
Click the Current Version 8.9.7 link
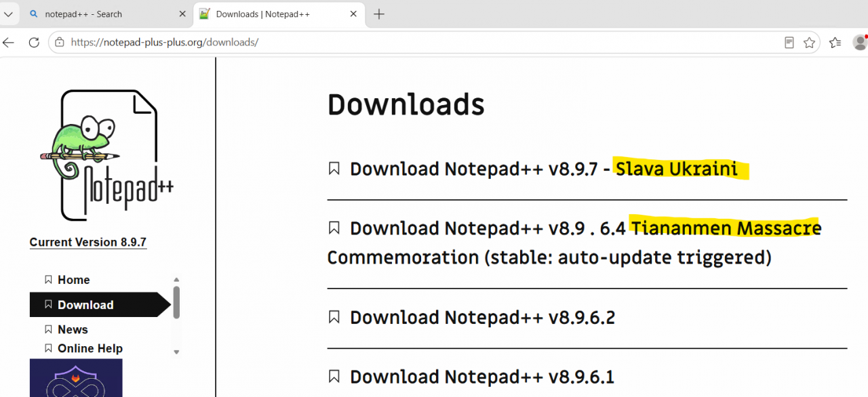88,243
